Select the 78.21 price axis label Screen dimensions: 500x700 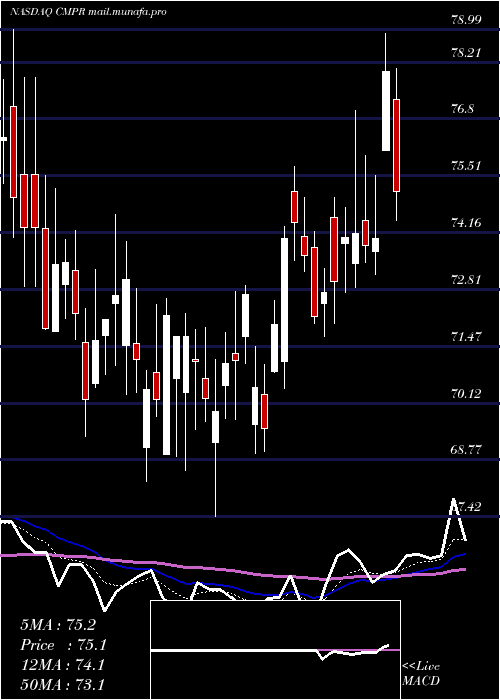click(466, 53)
